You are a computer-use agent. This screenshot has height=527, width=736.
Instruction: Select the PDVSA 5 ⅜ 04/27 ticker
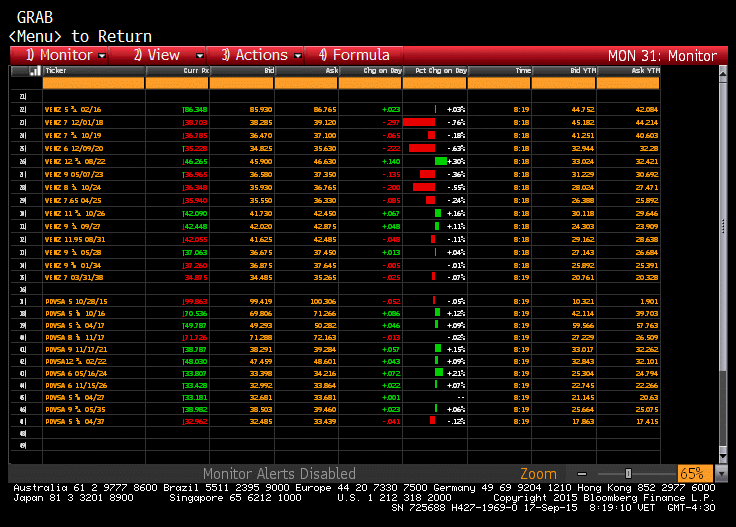[75, 397]
